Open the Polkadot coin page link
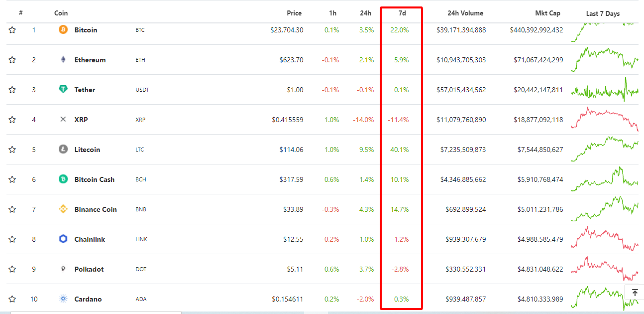 (x=89, y=269)
